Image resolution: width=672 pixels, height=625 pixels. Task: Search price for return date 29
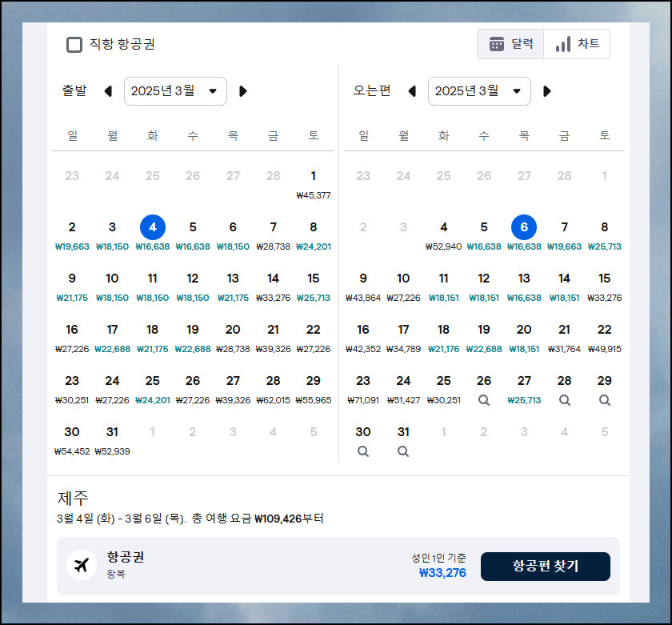(605, 400)
